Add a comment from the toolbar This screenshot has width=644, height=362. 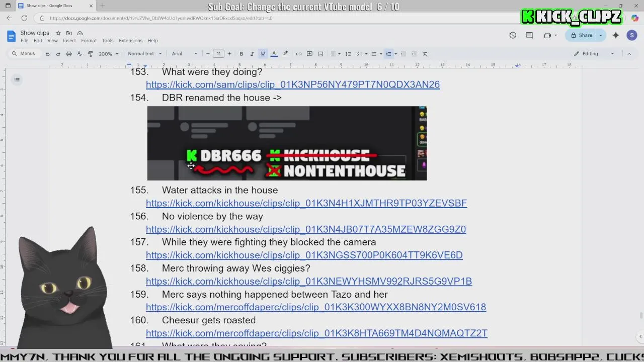(x=309, y=54)
